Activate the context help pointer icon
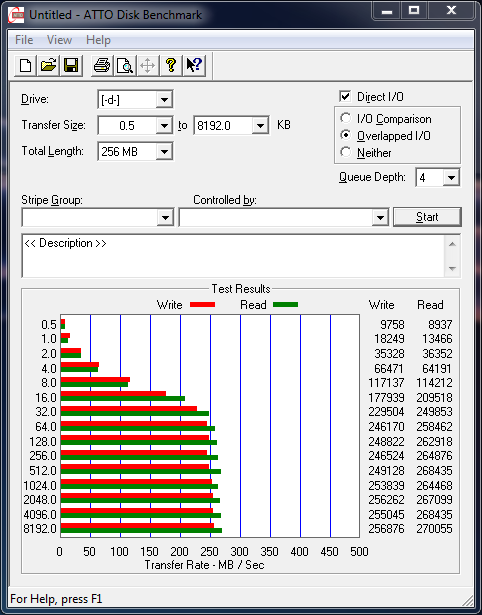482x615 pixels. pos(194,65)
